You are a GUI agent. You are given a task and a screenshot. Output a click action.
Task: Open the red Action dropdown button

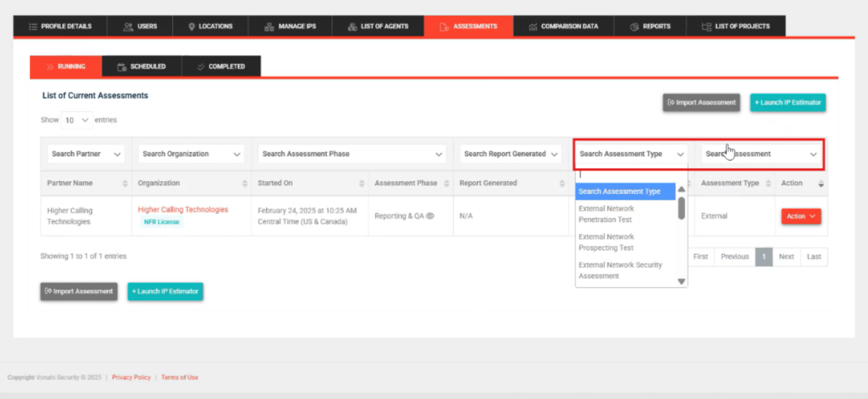coord(800,216)
